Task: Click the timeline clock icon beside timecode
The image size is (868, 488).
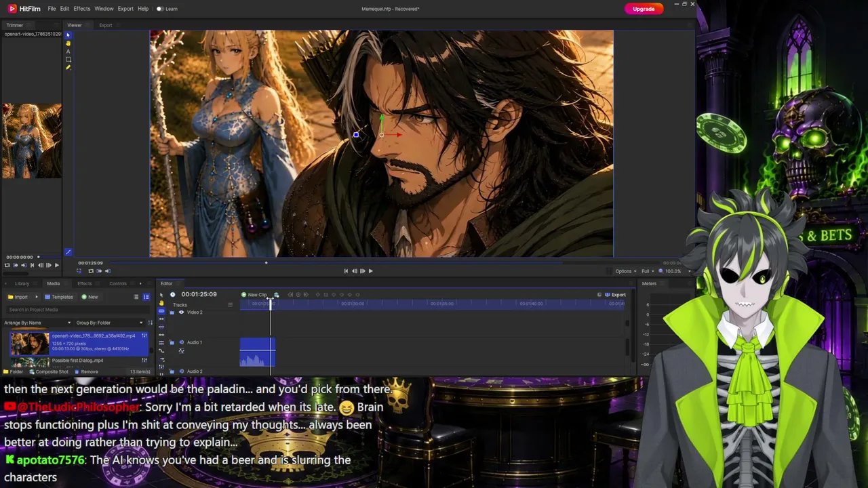Action: click(172, 295)
